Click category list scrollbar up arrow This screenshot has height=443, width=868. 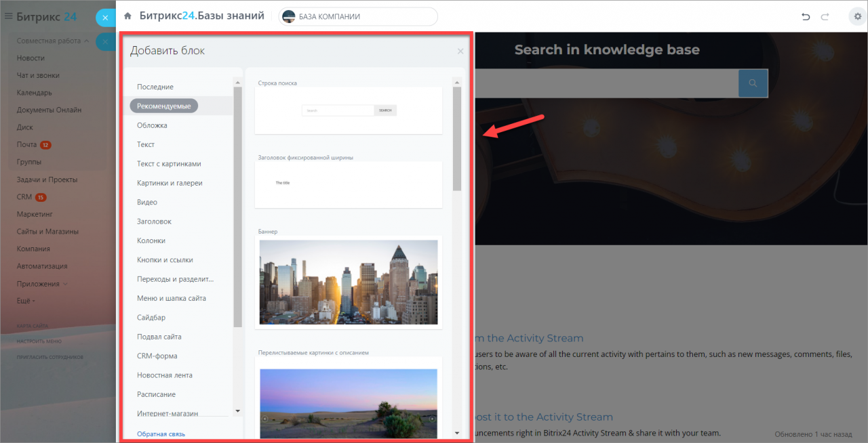pos(237,83)
